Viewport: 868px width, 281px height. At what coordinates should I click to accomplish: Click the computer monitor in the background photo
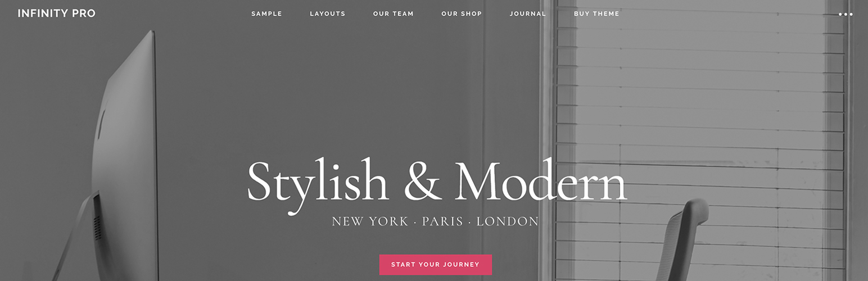(x=126, y=146)
